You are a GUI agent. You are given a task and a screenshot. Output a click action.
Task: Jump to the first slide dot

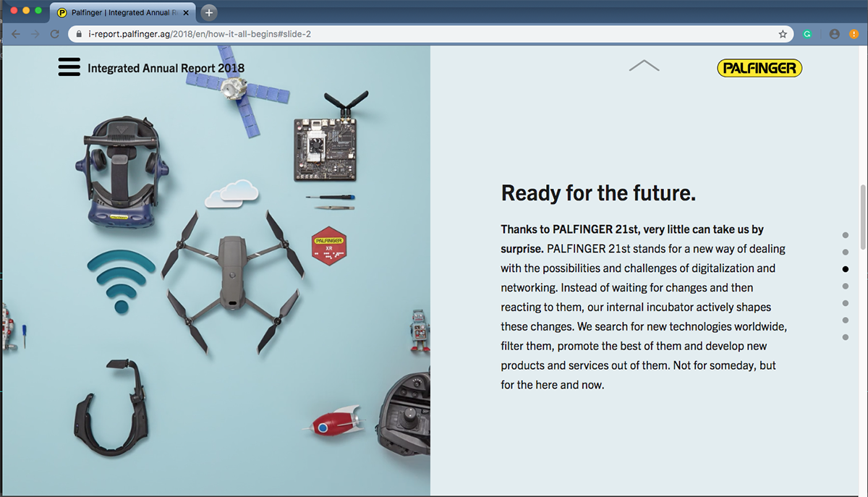point(845,235)
